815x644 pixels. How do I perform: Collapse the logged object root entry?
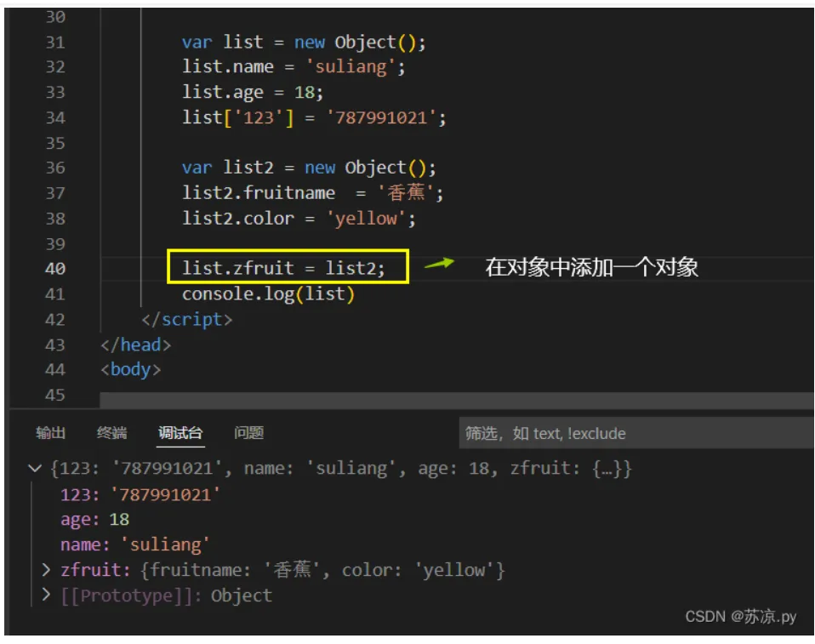pos(35,468)
